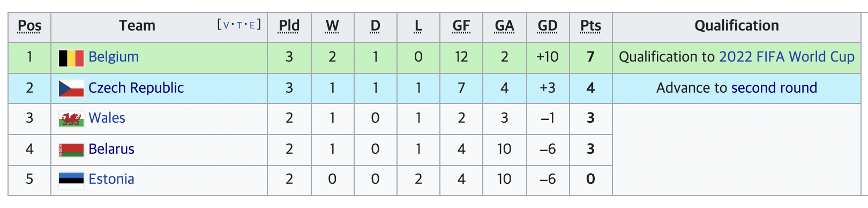This screenshot has height=208, width=868.
Task: Click the T talk template link
Action: (239, 25)
